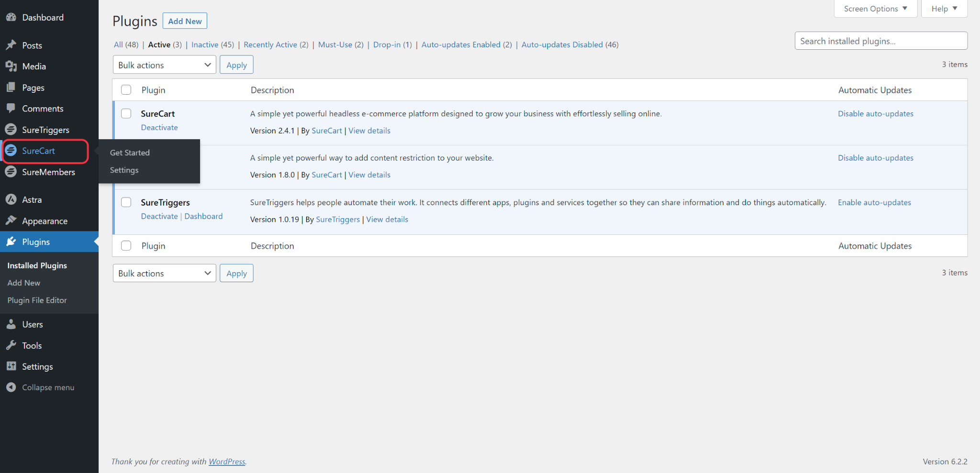Image resolution: width=980 pixels, height=473 pixels.
Task: Click the Media sidebar menu item
Action: point(34,66)
